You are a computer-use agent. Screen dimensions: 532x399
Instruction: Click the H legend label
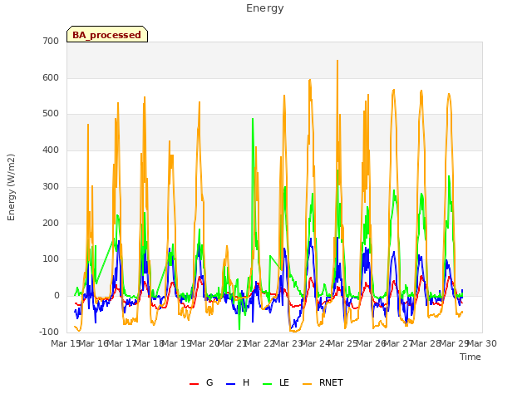pyautogui.click(x=246, y=382)
